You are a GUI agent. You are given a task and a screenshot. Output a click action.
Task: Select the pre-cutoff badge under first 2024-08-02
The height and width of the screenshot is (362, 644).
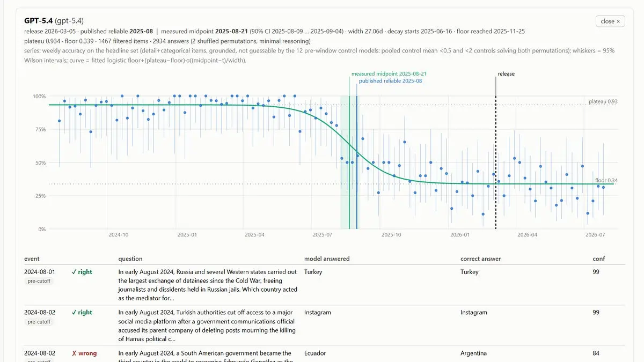pyautogui.click(x=39, y=321)
